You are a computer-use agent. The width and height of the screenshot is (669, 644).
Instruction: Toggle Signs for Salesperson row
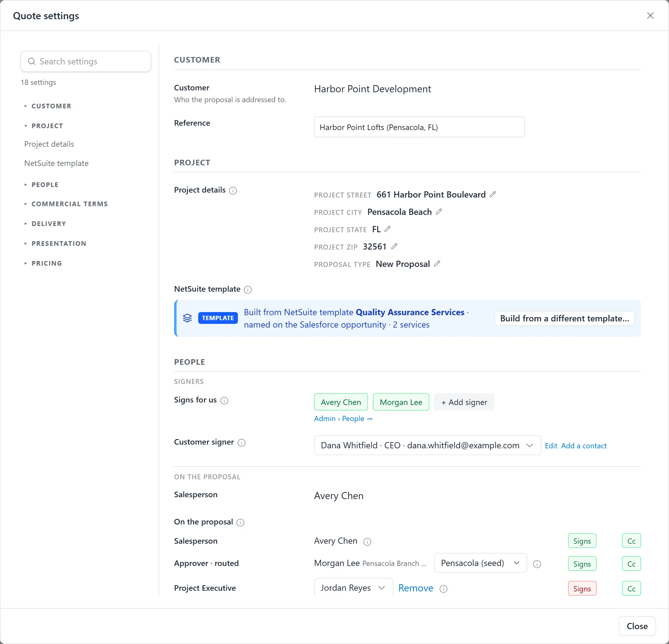pyautogui.click(x=582, y=541)
